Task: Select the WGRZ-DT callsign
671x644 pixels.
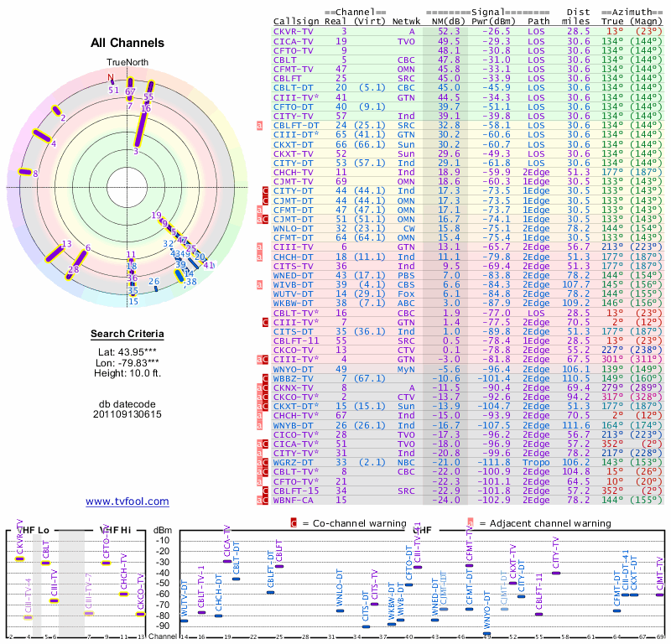Action: pos(293,463)
